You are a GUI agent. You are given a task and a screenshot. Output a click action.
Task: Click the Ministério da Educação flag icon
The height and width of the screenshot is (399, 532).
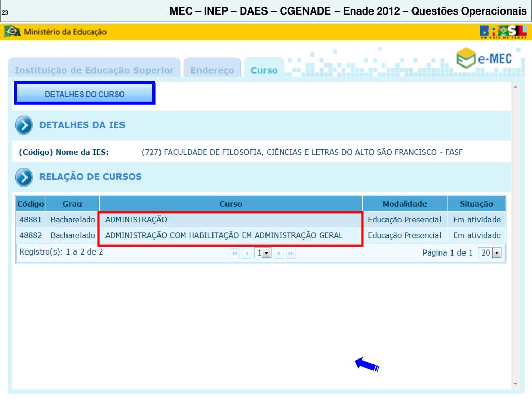pos(12,32)
